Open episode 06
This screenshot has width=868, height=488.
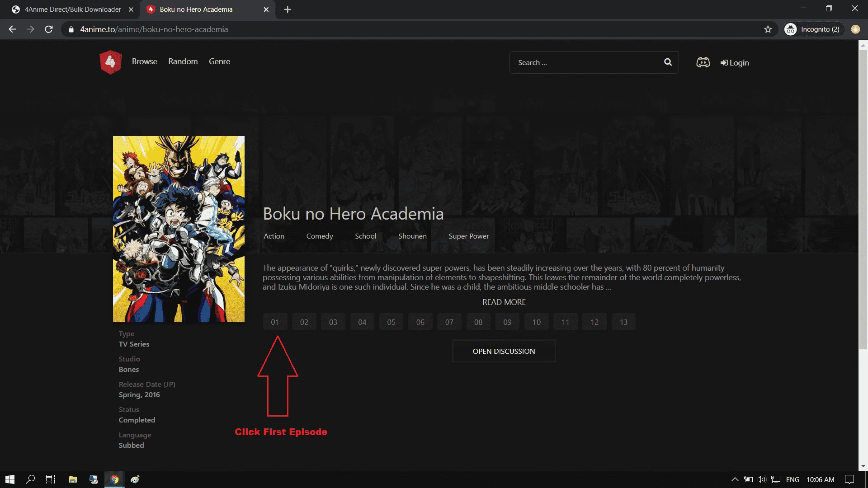click(420, 322)
